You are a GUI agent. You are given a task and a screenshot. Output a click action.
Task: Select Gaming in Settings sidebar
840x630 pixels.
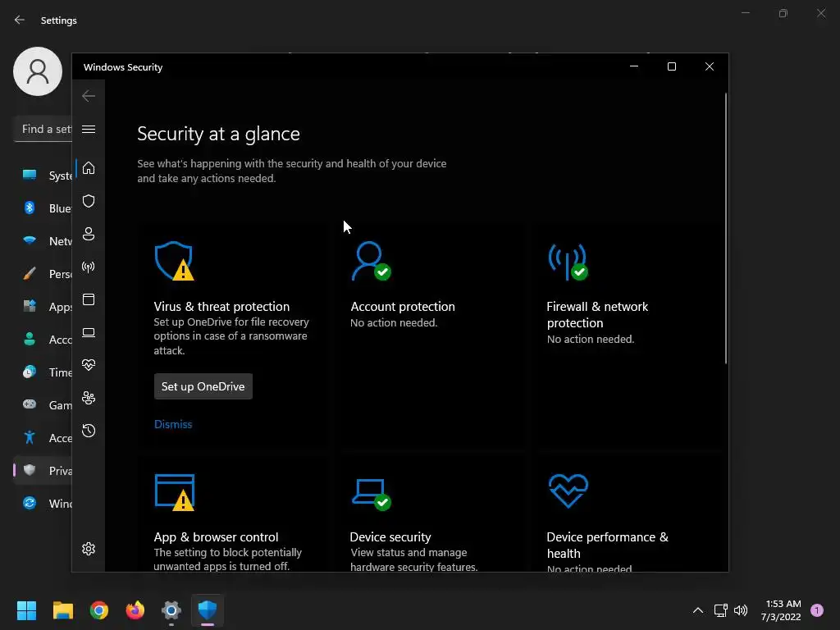click(43, 405)
